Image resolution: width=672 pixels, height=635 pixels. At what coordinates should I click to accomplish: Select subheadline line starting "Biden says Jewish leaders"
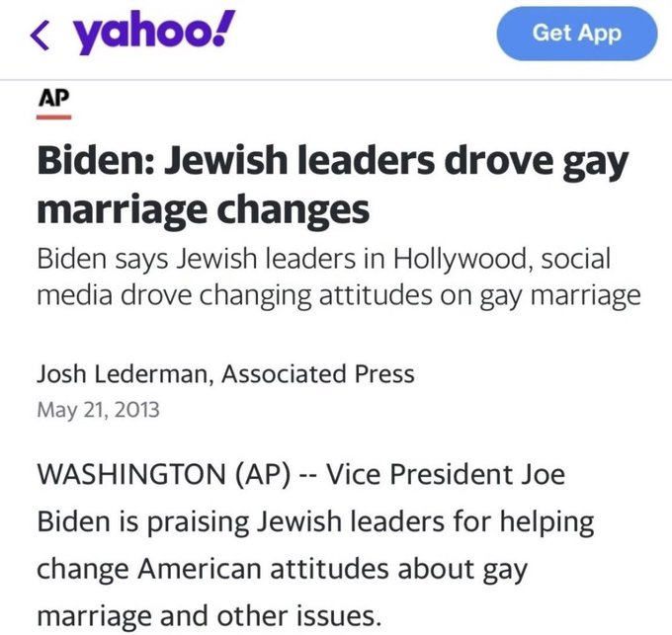(323, 259)
